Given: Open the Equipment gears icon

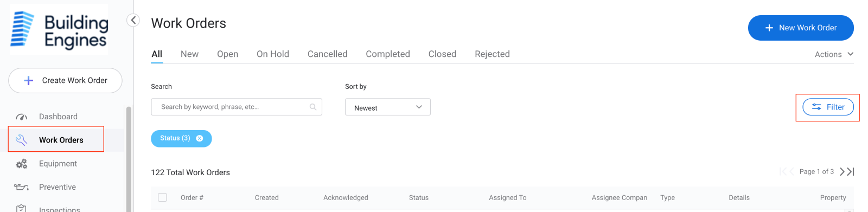Looking at the screenshot, I should [x=21, y=164].
